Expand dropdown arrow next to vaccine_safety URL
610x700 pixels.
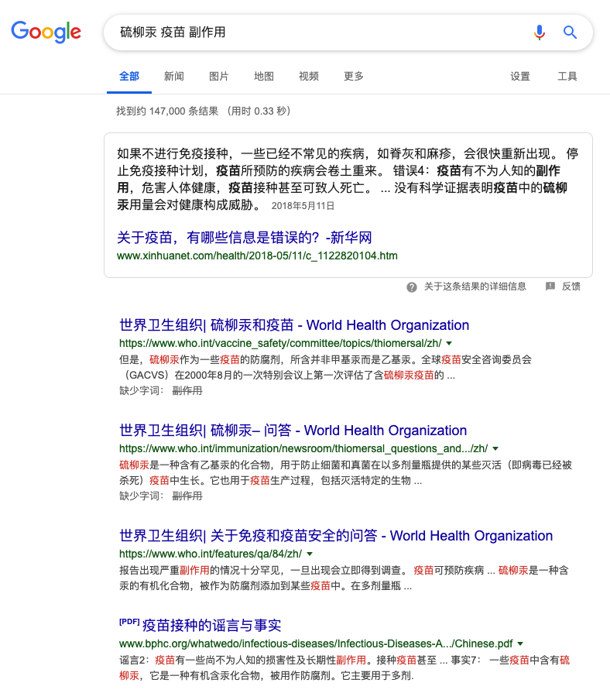pos(449,343)
